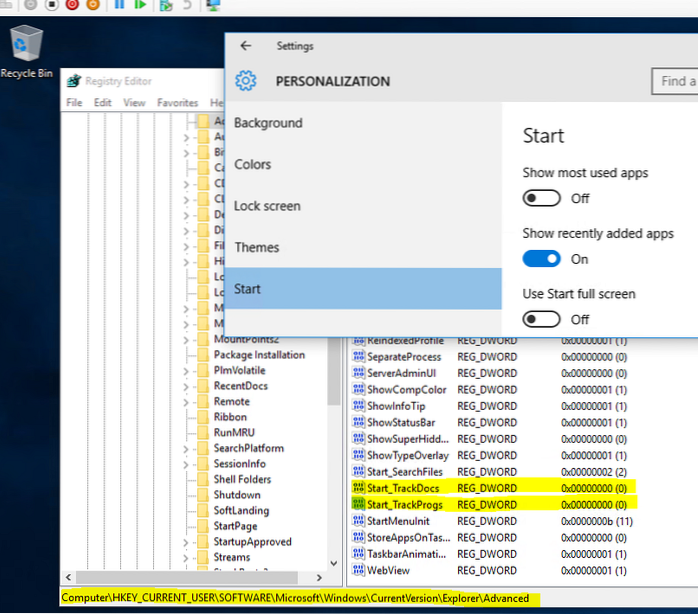Select the Start_TrackDocs DWORD value icon

point(359,488)
